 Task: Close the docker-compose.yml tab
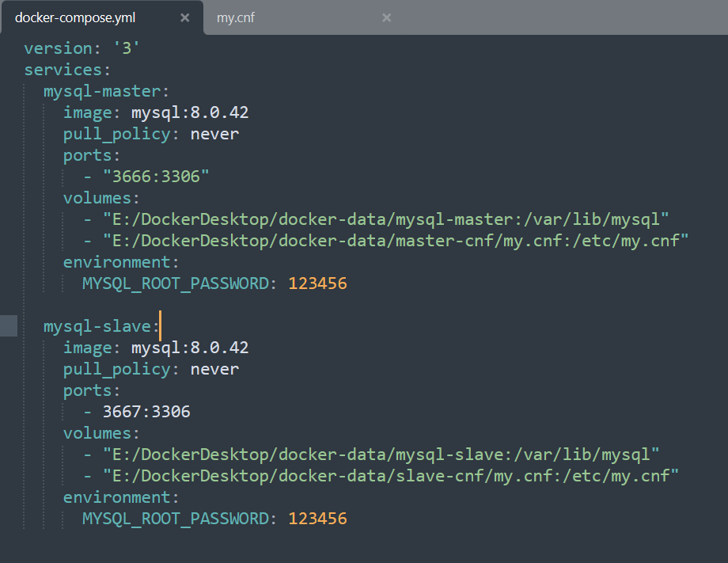click(x=185, y=17)
